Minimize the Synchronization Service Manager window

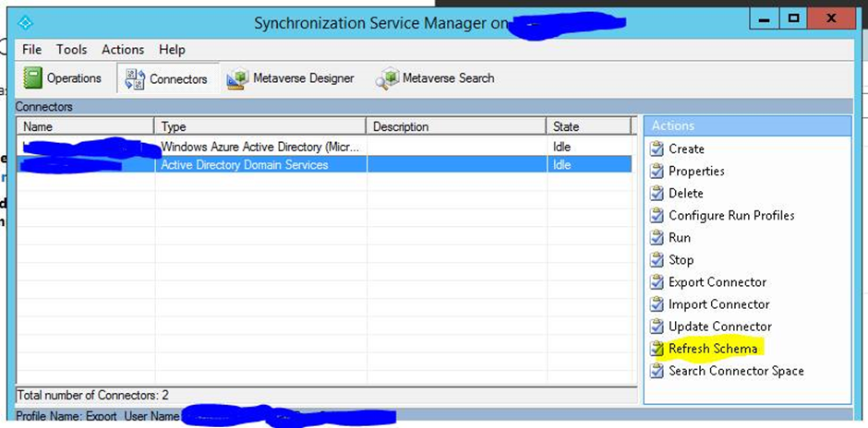click(764, 19)
